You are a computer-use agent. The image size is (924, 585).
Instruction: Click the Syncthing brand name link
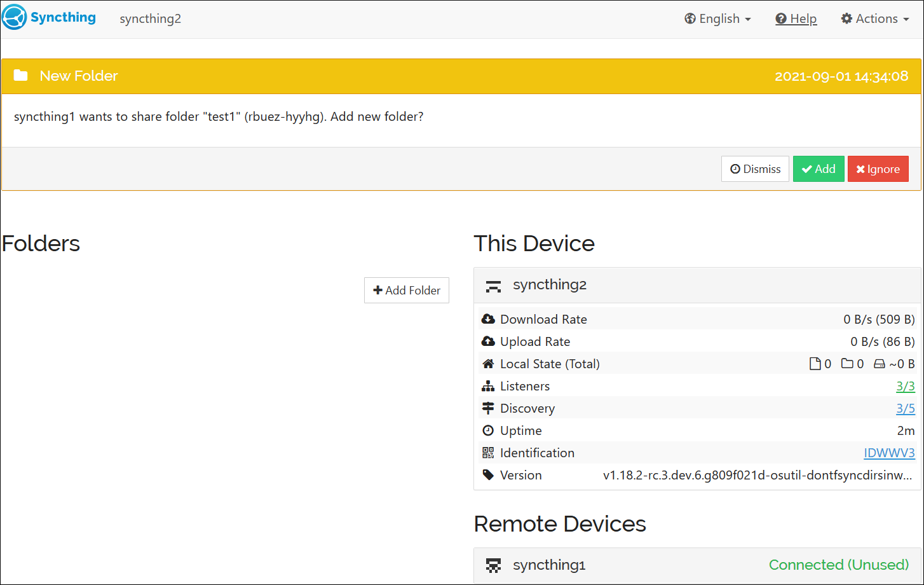(63, 17)
